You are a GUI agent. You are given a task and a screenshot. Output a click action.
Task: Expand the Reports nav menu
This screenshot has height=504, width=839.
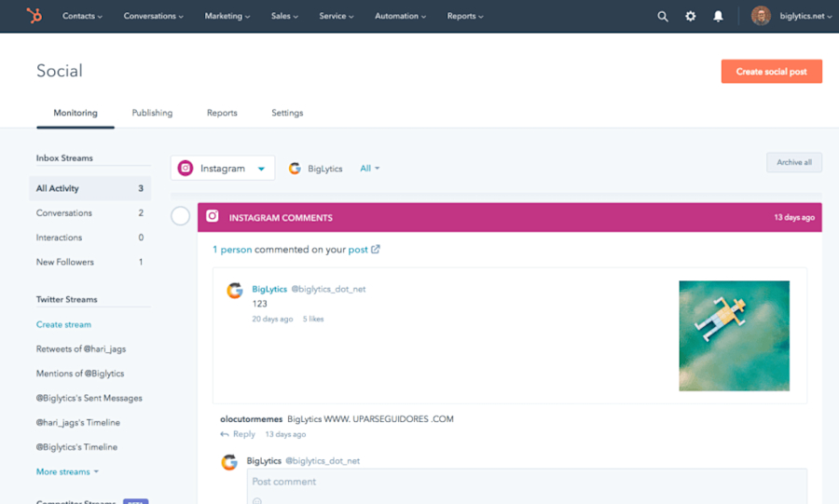[x=465, y=16]
